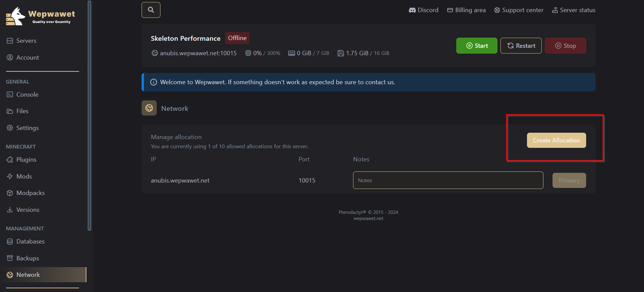This screenshot has width=644, height=292.
Task: Click the Console terminal icon
Action: (x=10, y=95)
